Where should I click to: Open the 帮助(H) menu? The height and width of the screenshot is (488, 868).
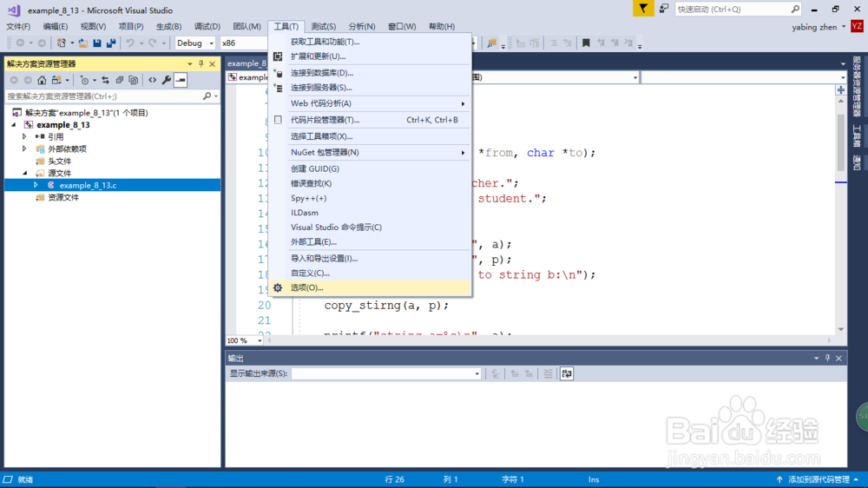click(x=442, y=27)
